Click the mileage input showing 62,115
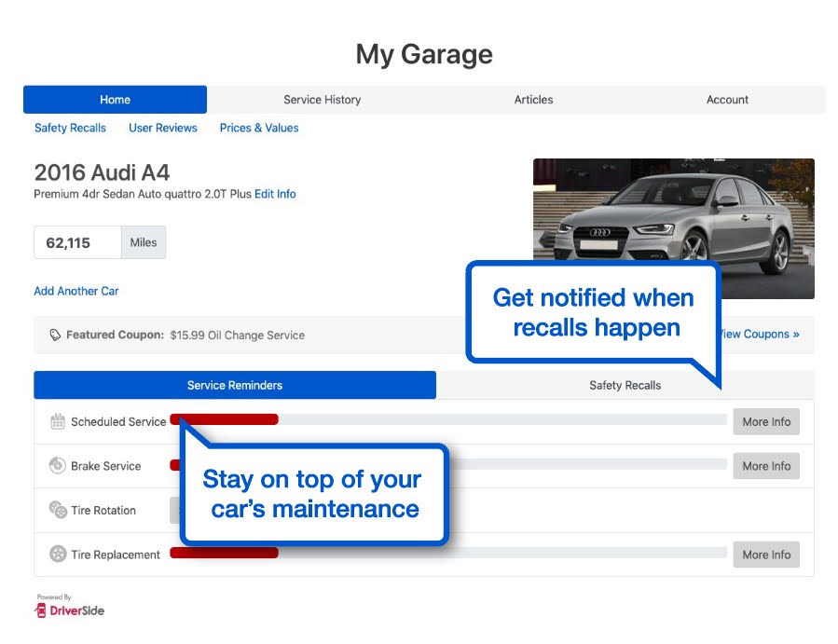 click(x=76, y=242)
